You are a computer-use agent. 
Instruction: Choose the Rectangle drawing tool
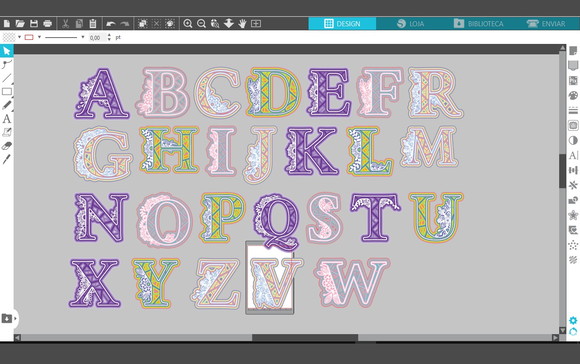point(6,91)
